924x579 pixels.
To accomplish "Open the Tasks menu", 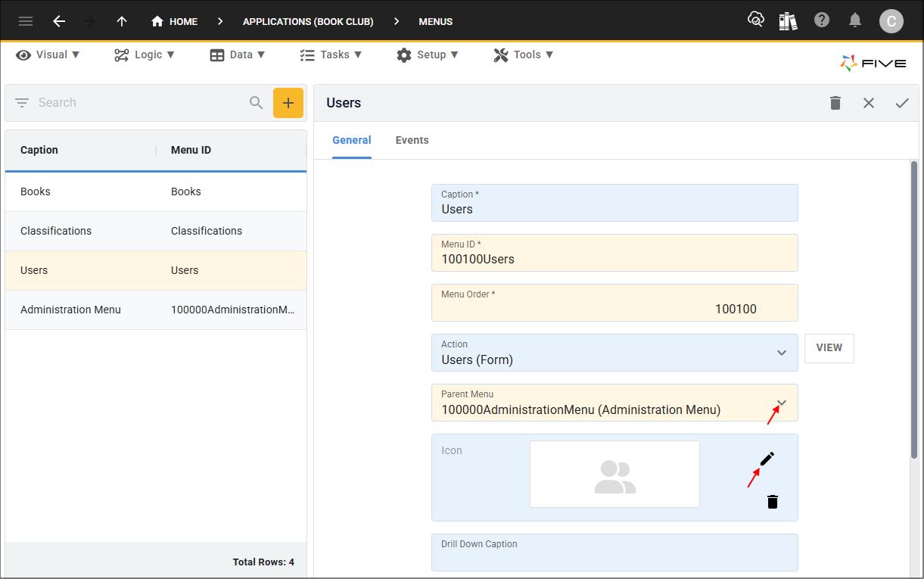I will 331,54.
